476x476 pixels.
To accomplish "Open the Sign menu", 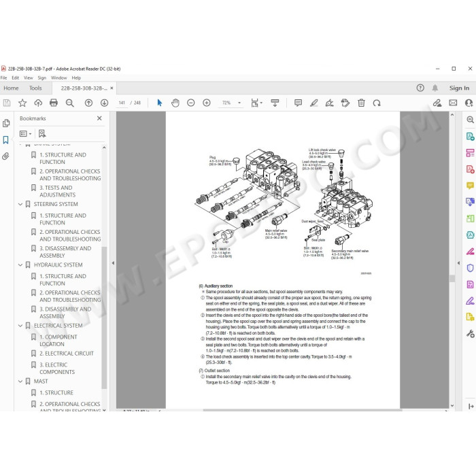I will (x=42, y=78).
